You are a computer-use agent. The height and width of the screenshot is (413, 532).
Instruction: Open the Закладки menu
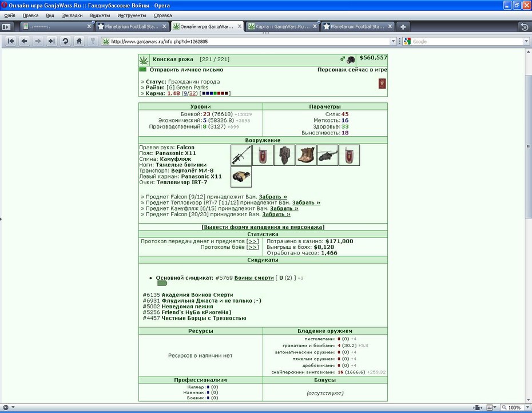pos(72,15)
